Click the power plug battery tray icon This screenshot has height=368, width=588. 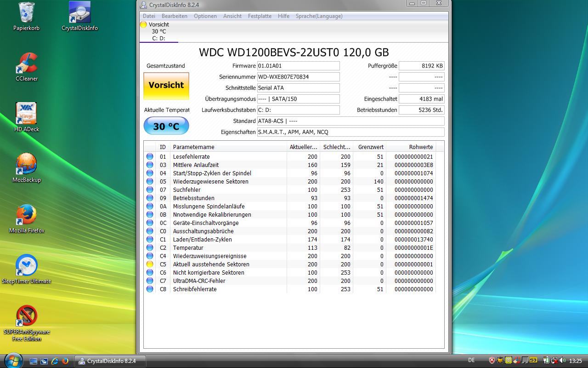point(546,361)
